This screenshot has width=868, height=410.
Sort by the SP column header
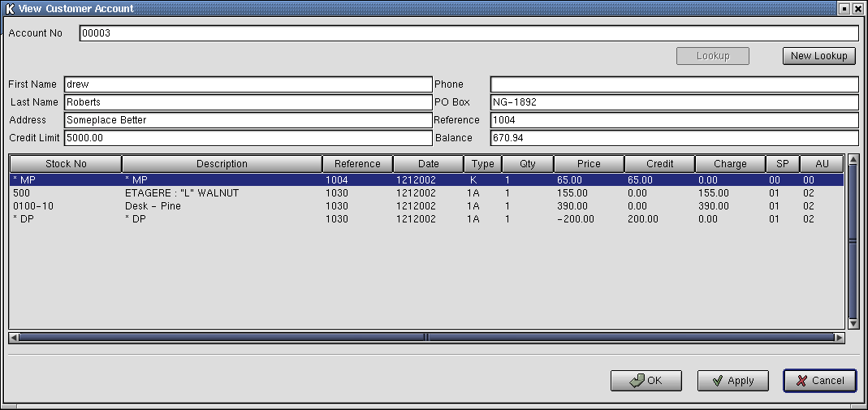click(x=783, y=164)
